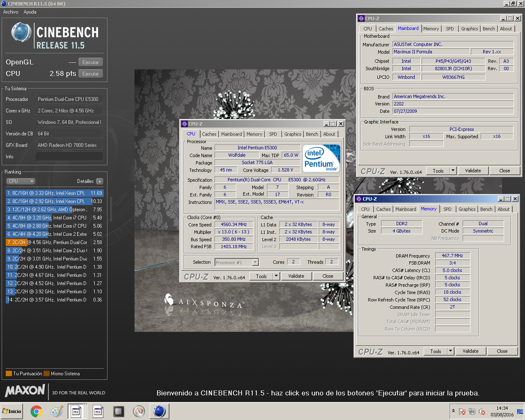
Task: Click Validate in the center CPU-Z window
Action: point(296,276)
